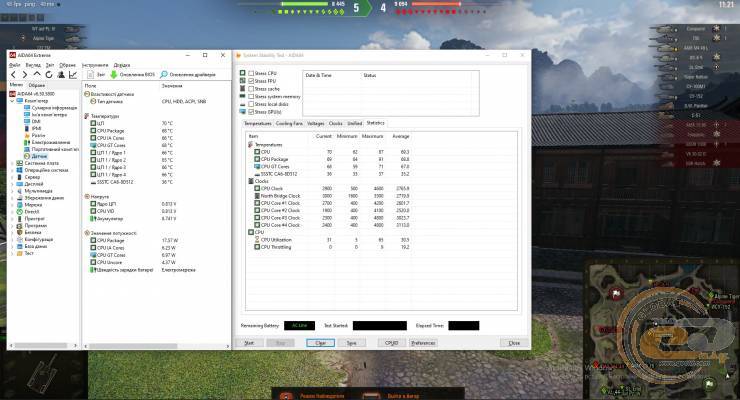
Task: Expand the DirectX tree node
Action: pos(12,212)
